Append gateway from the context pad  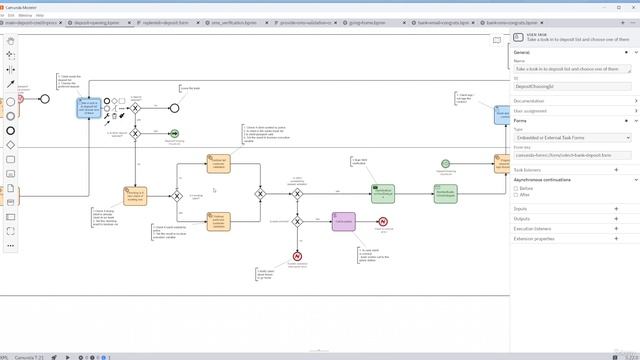tap(115, 101)
